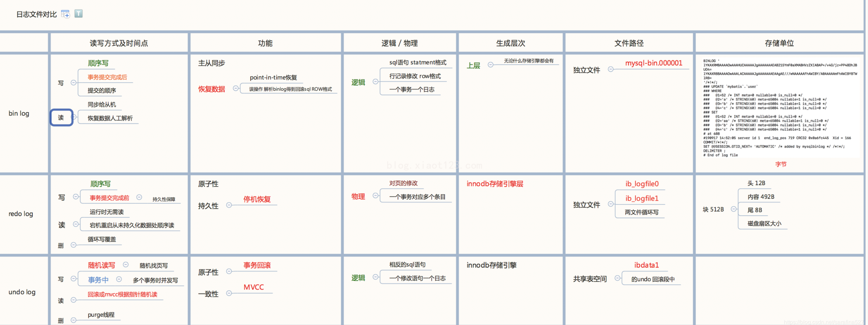Select the 停机恢复 node
868x325 pixels.
257,199
